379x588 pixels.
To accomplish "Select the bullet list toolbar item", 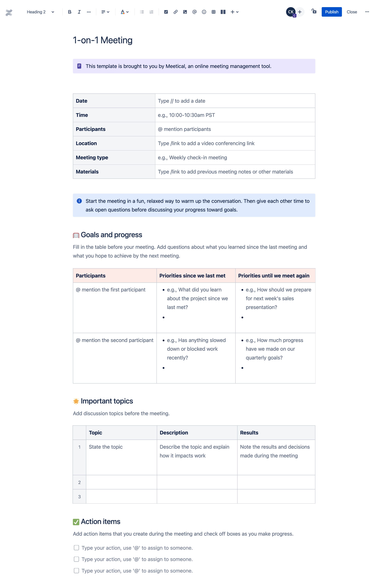I will (142, 12).
